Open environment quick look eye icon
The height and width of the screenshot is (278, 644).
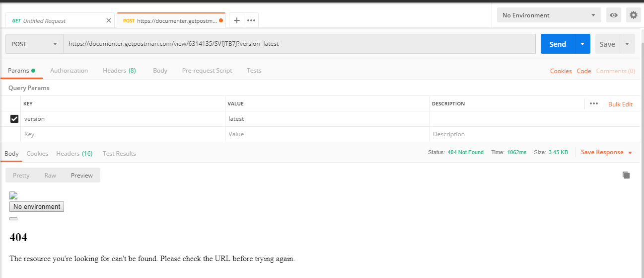pos(614,15)
